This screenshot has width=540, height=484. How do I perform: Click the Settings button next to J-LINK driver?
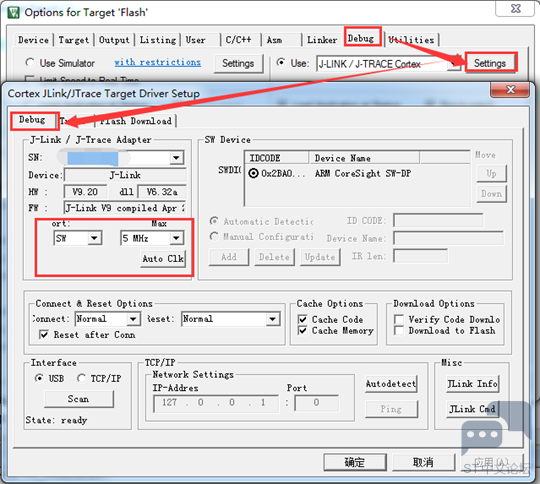[490, 63]
